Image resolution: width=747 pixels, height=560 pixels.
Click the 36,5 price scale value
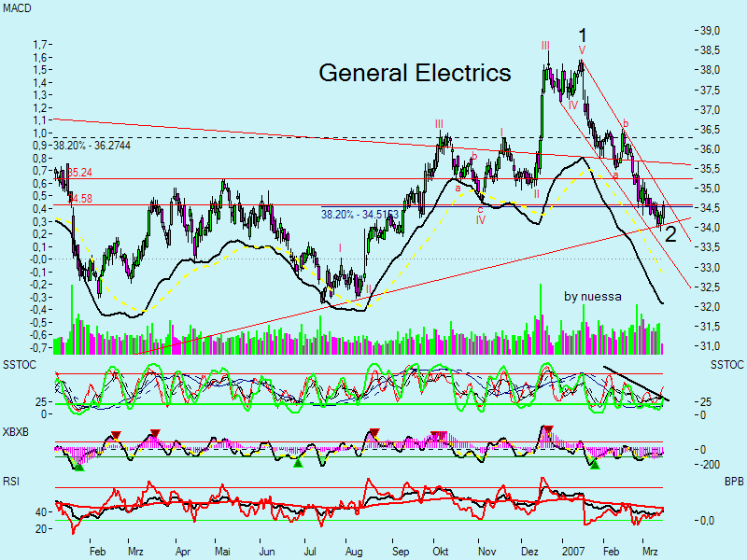[x=710, y=130]
